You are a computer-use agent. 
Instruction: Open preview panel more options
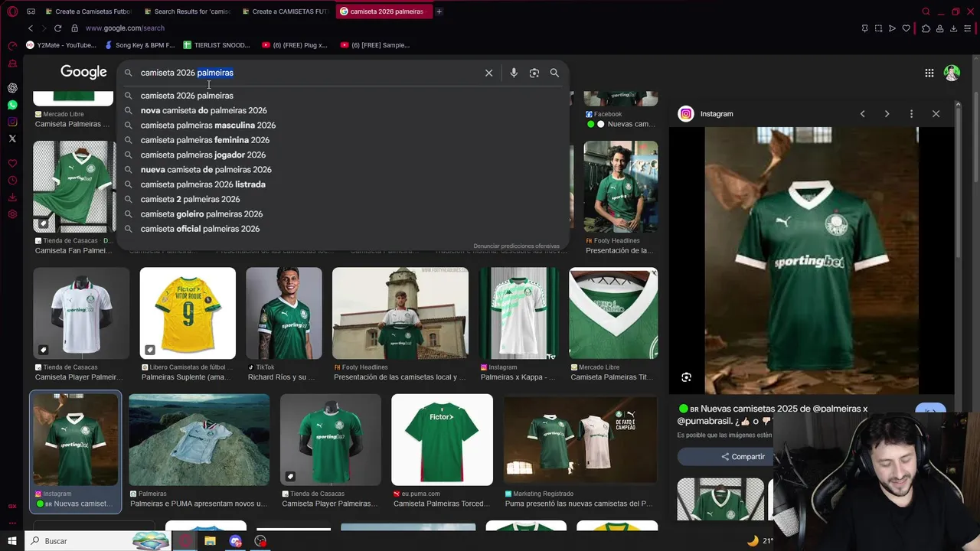click(911, 114)
